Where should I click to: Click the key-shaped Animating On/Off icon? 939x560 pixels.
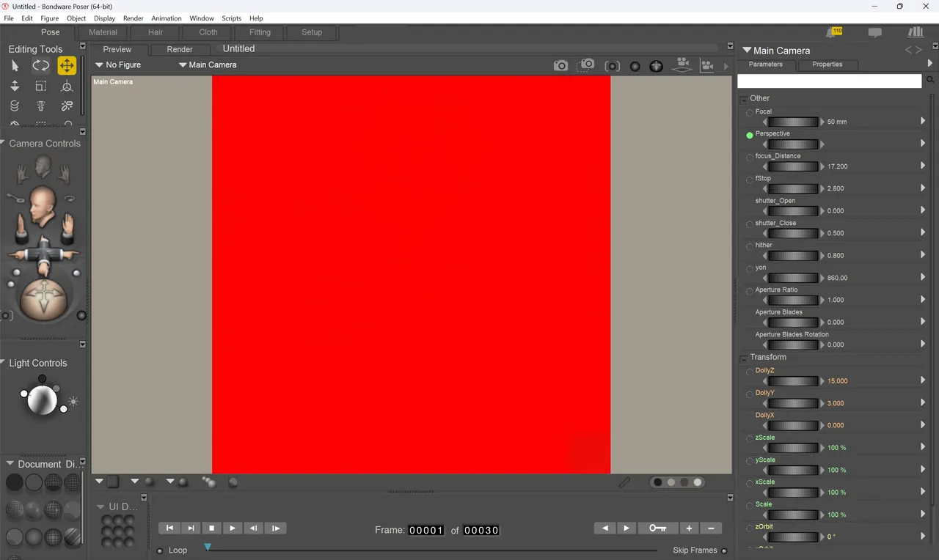(15, 198)
